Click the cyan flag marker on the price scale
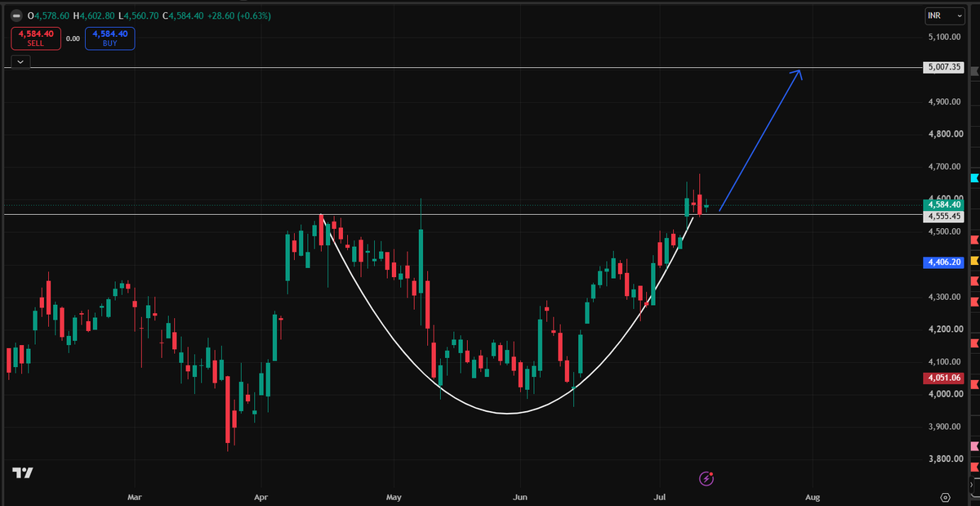Viewport: 980px width, 506px height. (973, 177)
